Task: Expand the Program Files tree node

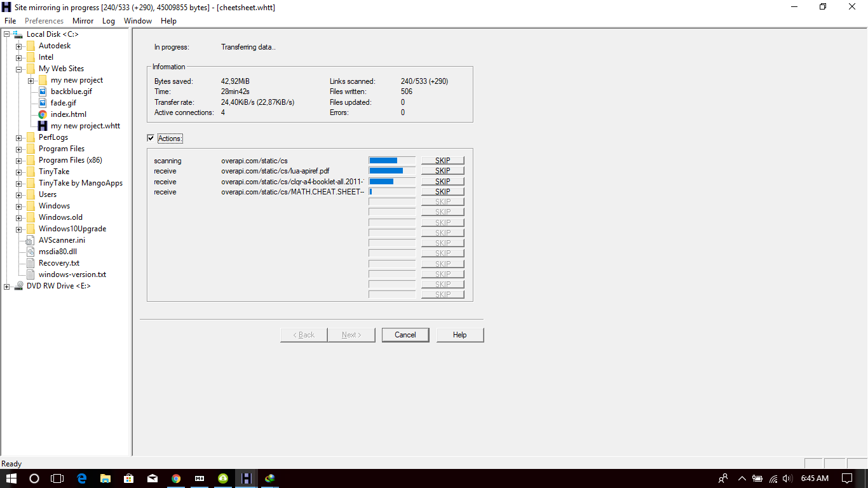Action: (x=18, y=148)
